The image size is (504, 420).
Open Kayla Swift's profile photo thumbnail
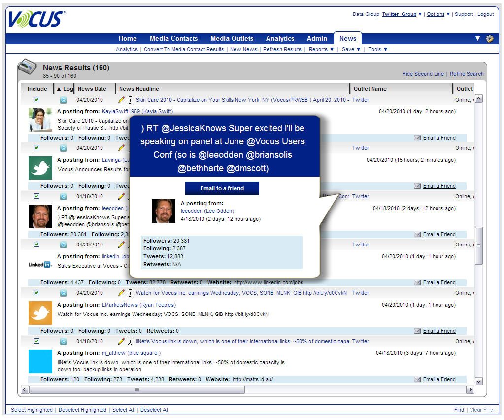point(40,120)
